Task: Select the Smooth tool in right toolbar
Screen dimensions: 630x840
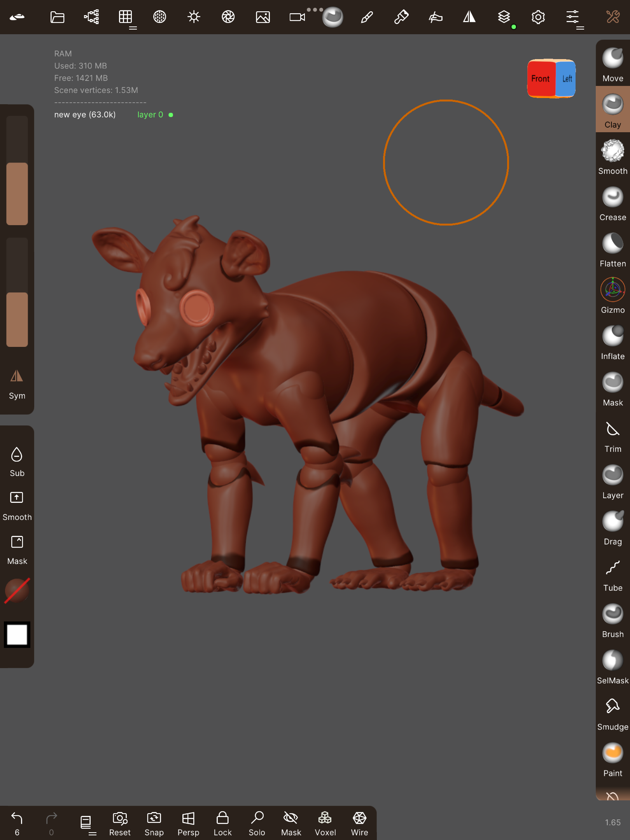Action: pos(613,157)
